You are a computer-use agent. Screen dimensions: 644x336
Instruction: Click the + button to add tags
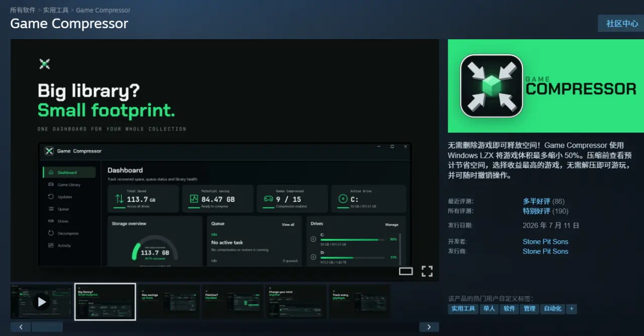572,309
